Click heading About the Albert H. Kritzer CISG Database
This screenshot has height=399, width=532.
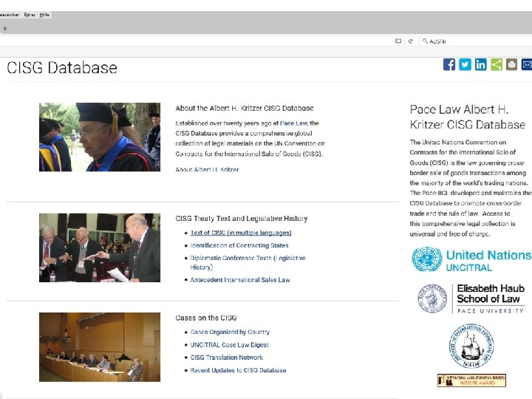(x=245, y=108)
